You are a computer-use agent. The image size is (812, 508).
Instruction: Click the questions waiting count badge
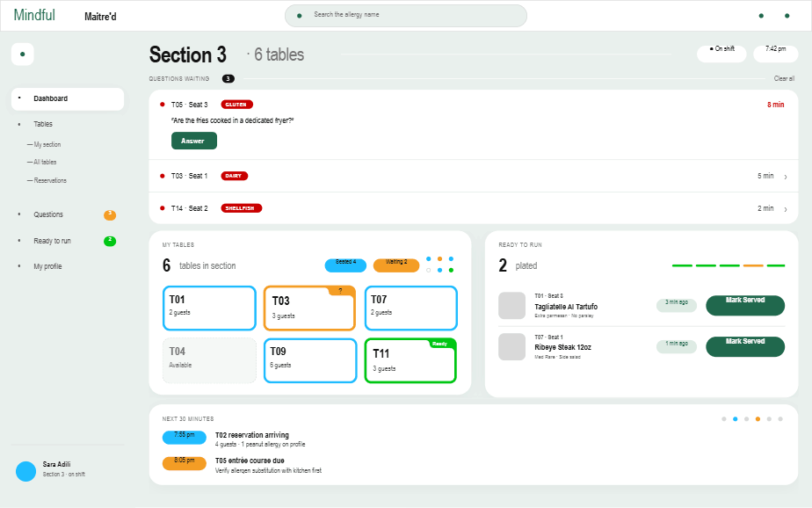click(x=228, y=79)
